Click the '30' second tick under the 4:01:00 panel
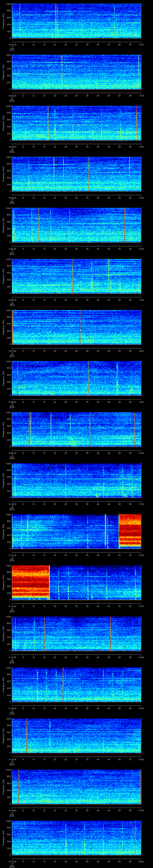The width and height of the screenshot is (153, 868). point(77,44)
